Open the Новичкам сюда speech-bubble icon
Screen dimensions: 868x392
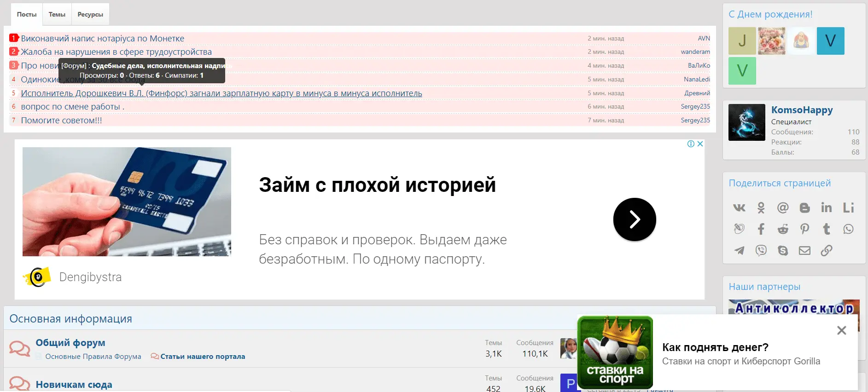click(19, 384)
